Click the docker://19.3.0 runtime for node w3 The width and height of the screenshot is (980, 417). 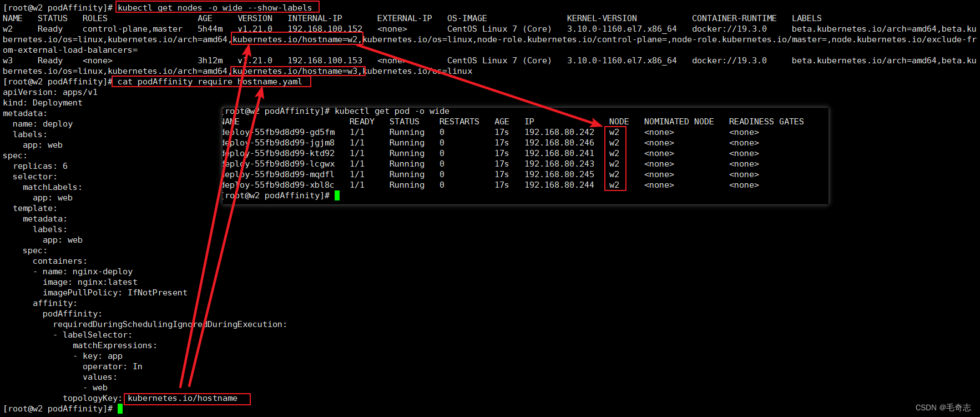[729, 61]
